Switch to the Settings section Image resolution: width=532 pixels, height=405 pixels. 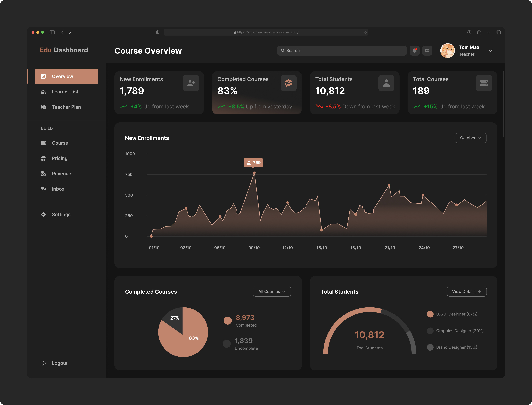point(61,214)
